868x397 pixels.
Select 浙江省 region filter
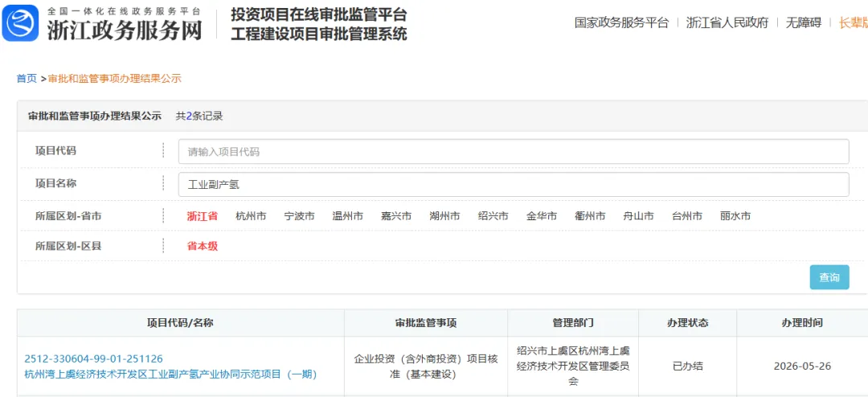point(202,216)
